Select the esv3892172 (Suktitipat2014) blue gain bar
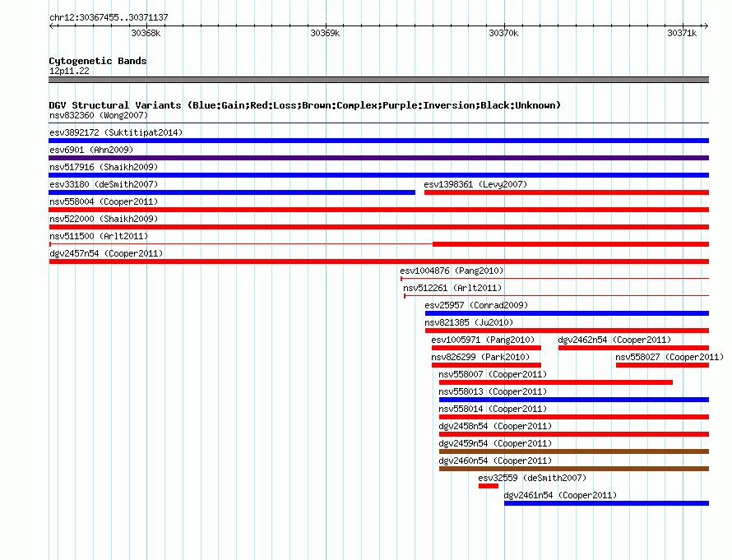732x560 pixels. pos(378,141)
